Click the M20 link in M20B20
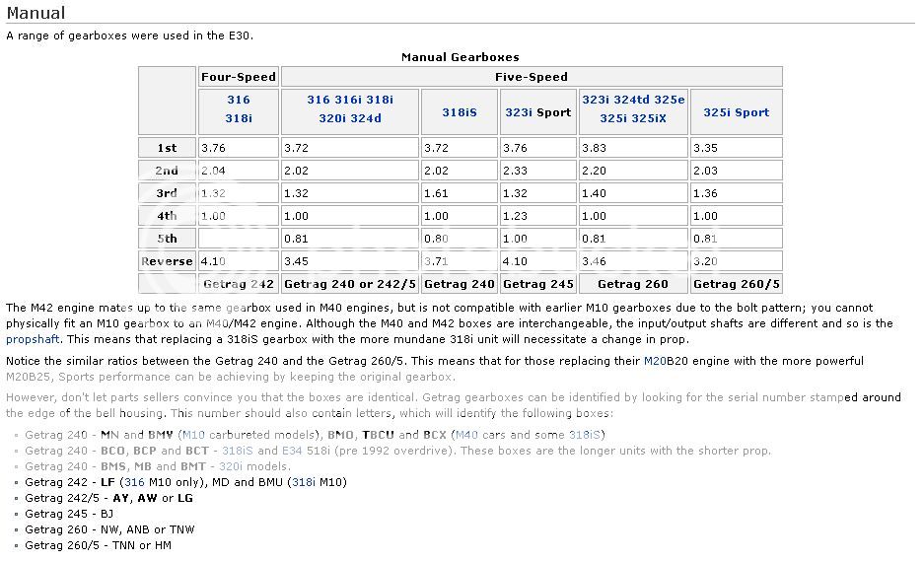This screenshot has width=924, height=562. click(x=655, y=361)
